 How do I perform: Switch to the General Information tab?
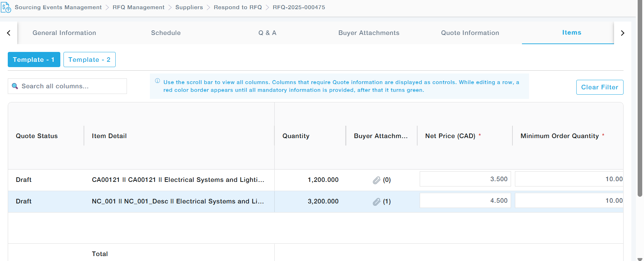64,33
